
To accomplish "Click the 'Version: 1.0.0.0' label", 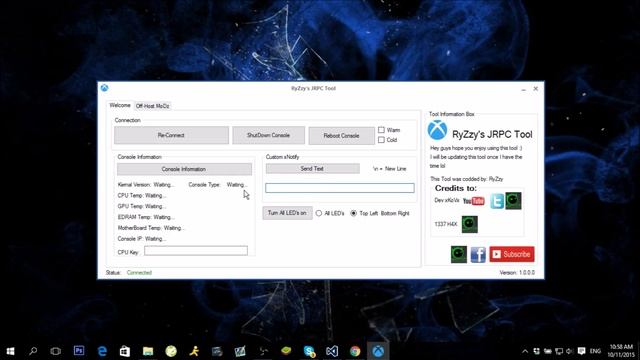I will pos(517,272).
